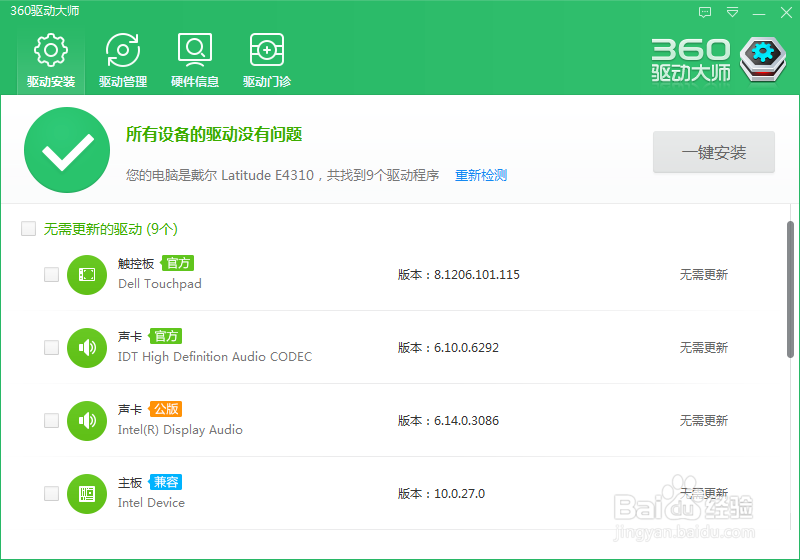Click the Intel Display Audio speaker icon
The height and width of the screenshot is (560, 800).
(87, 421)
